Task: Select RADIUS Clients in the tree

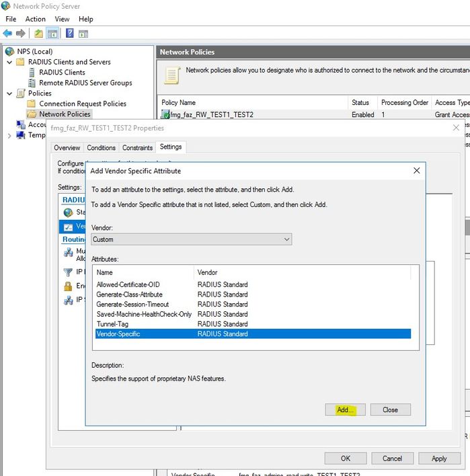Action: coord(62,72)
